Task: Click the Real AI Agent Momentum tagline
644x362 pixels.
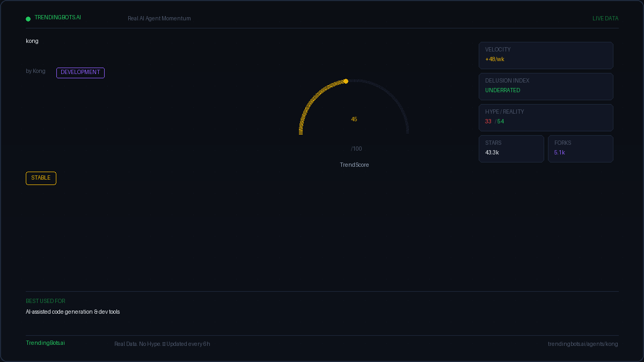Action: tap(159, 18)
